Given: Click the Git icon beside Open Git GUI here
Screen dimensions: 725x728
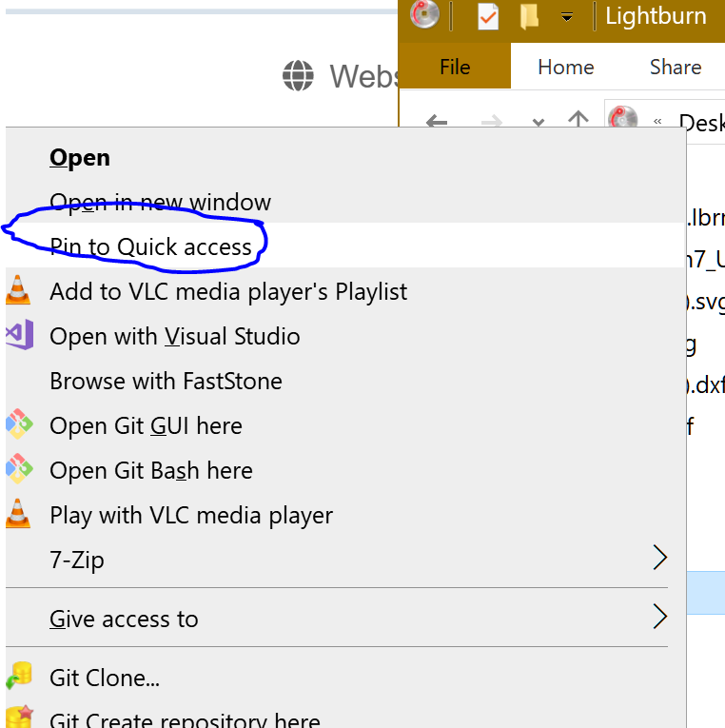Looking at the screenshot, I should point(18,424).
